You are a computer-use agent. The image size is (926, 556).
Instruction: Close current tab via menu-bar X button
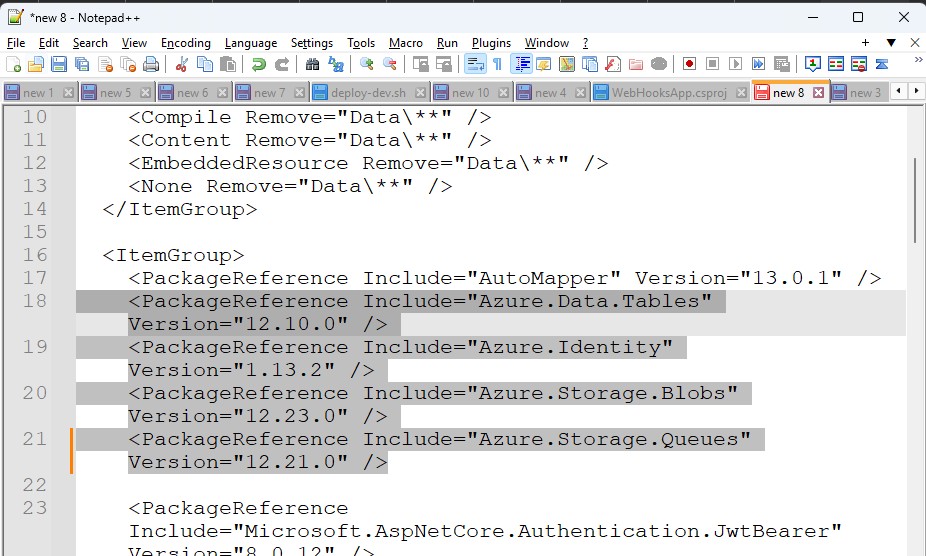(x=915, y=43)
